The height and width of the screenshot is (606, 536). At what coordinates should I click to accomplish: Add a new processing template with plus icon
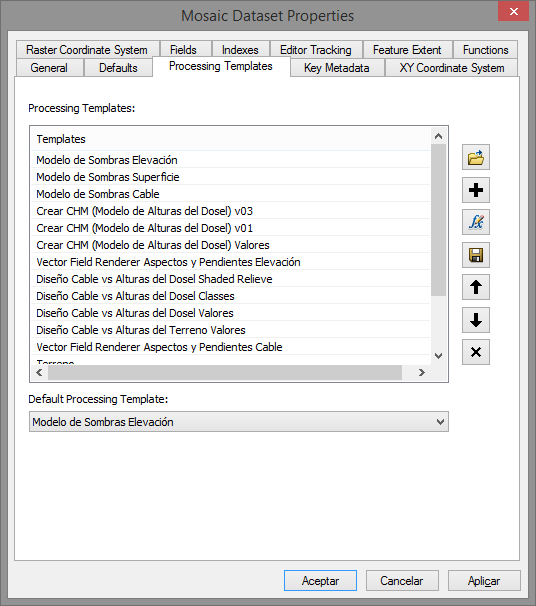point(476,190)
